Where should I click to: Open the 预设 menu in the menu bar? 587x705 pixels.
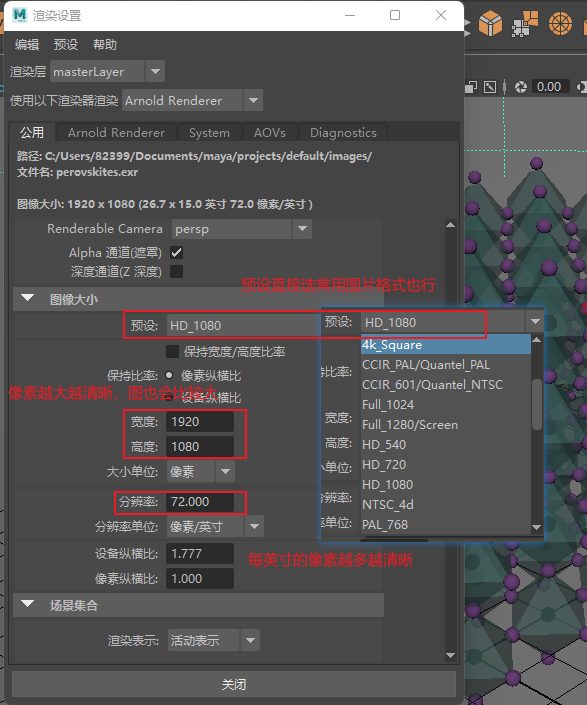[66, 45]
